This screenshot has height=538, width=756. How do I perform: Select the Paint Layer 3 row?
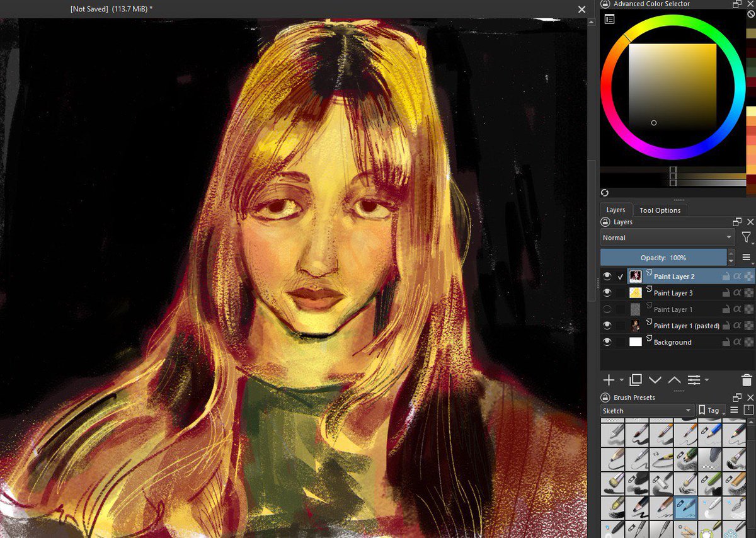[x=677, y=293]
